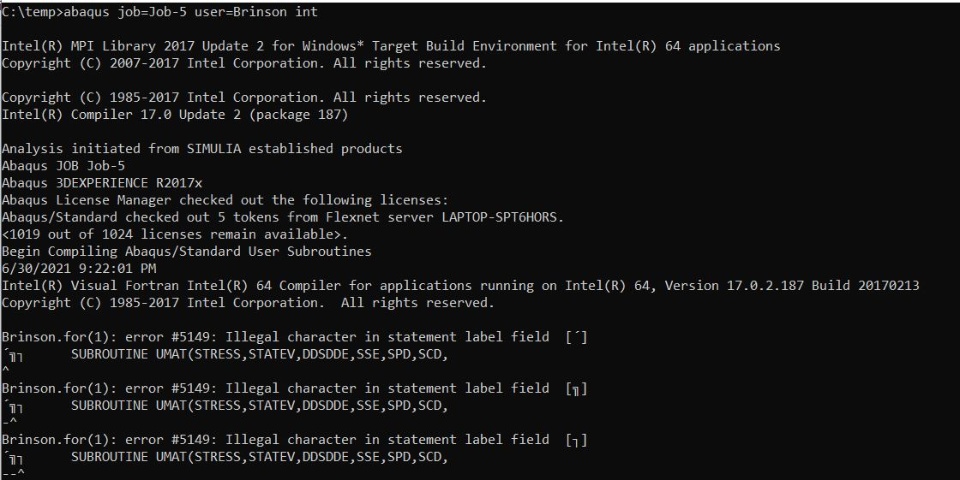Click the Intel(R) Compiler 17.0 Update 2 line
This screenshot has height=480, width=960.
pyautogui.click(x=175, y=114)
